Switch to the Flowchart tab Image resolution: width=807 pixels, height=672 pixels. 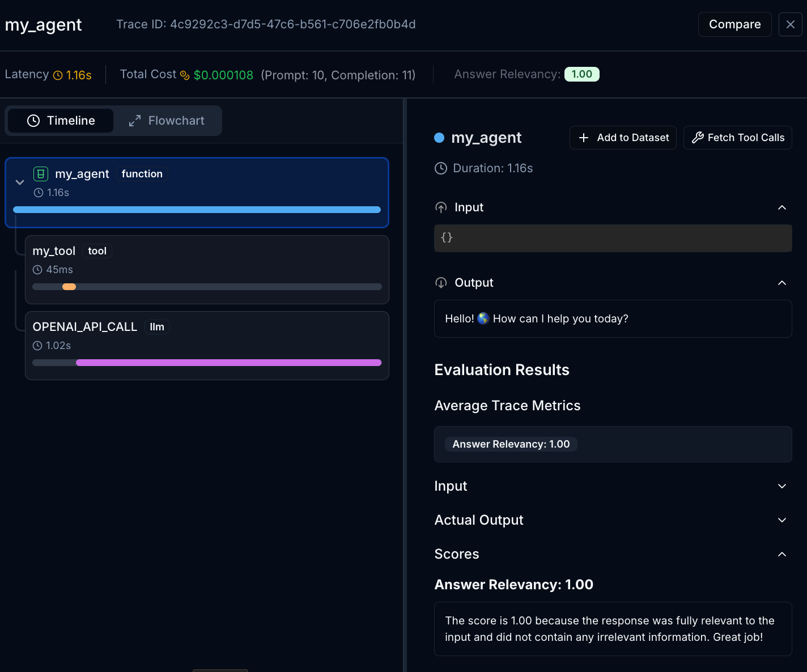[x=167, y=121]
